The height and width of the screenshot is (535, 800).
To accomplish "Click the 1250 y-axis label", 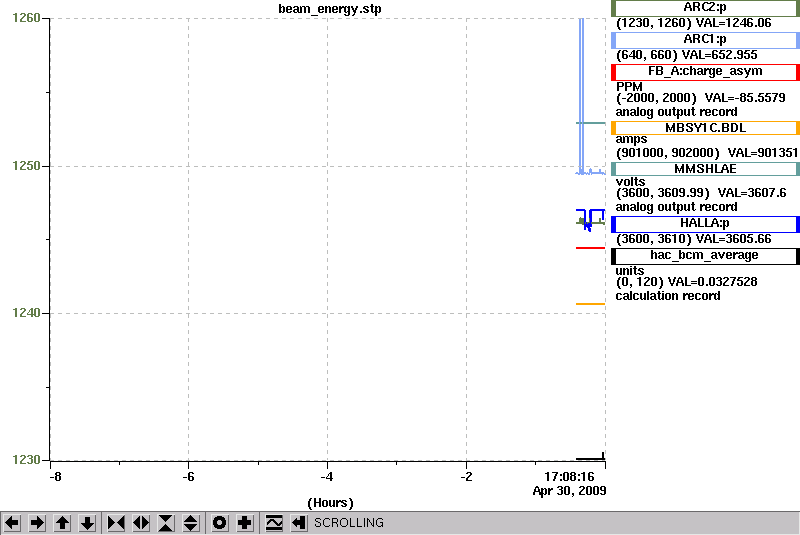I will point(26,166).
